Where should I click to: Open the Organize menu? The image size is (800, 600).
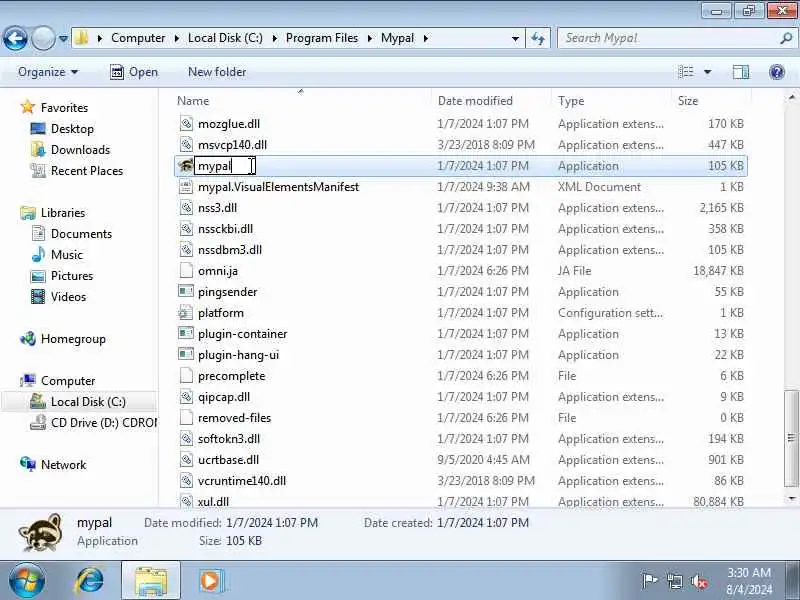click(x=48, y=72)
